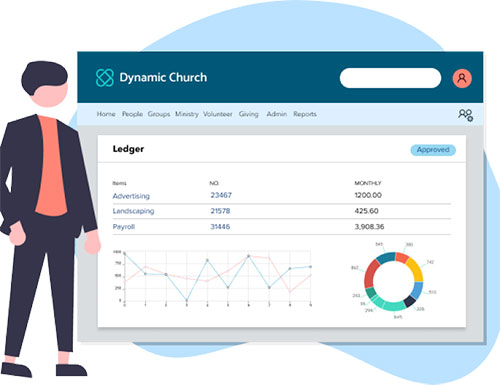Open the Landscaping ledger item link
The width and height of the screenshot is (500, 385).
(x=133, y=211)
